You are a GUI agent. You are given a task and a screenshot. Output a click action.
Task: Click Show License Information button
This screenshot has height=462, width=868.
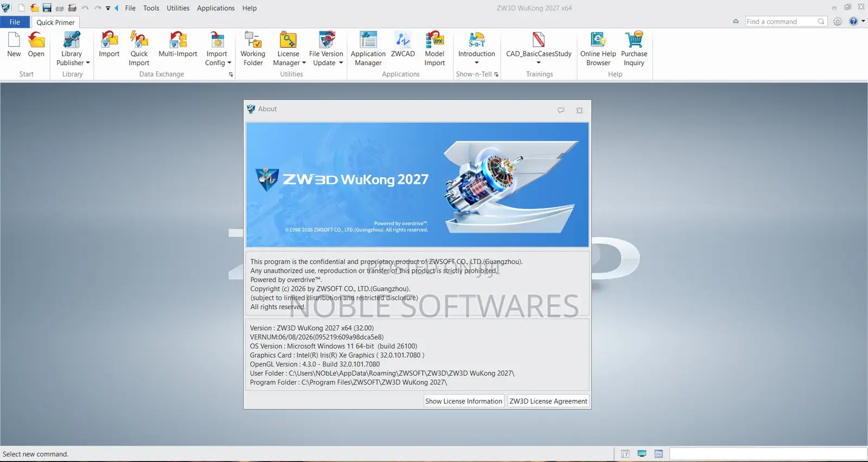(464, 401)
